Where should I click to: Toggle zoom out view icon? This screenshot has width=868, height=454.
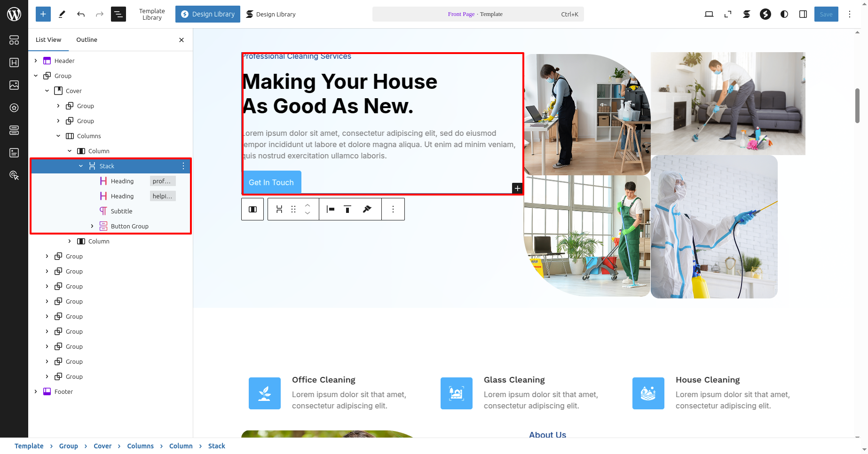(728, 14)
